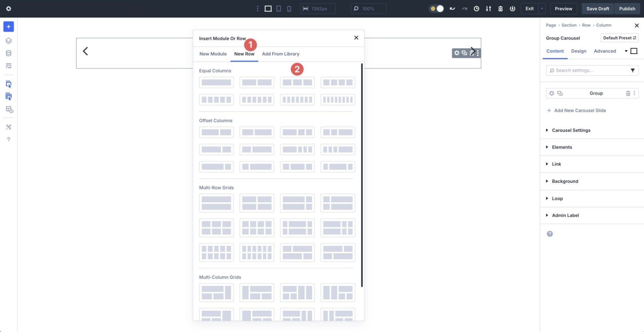Switch to the Design tab
The image size is (644, 332).
coord(579,51)
